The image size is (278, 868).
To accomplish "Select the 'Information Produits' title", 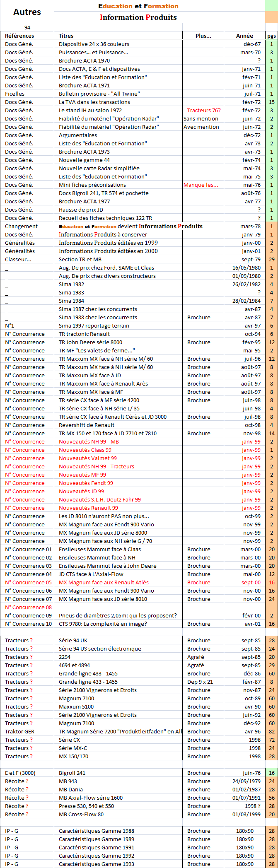I will (138, 17).
